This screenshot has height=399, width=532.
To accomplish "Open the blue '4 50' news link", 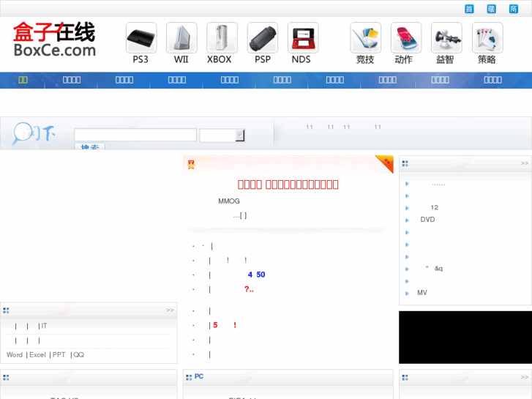I will (257, 275).
